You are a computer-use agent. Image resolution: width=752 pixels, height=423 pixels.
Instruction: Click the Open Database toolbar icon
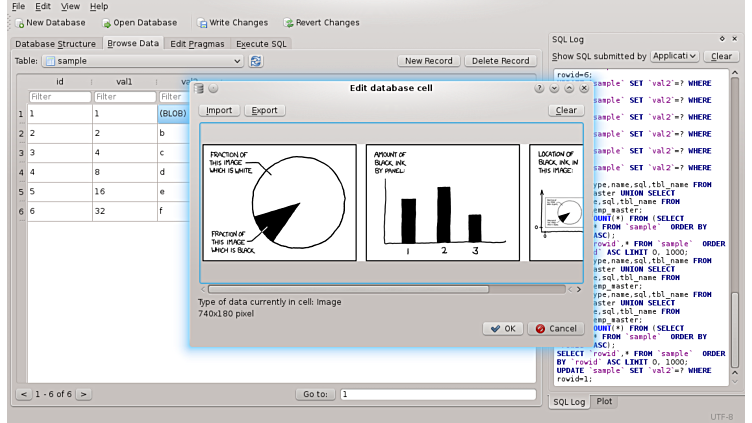(105, 22)
